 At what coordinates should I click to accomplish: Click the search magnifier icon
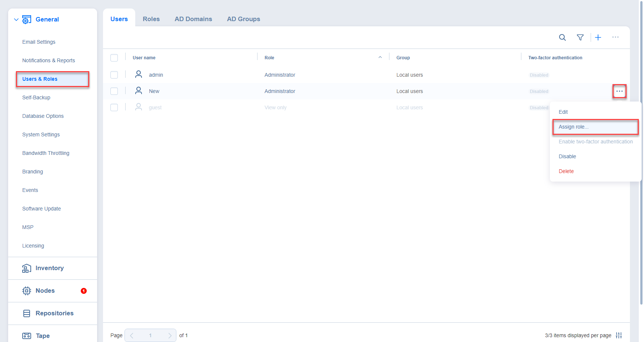click(x=562, y=37)
